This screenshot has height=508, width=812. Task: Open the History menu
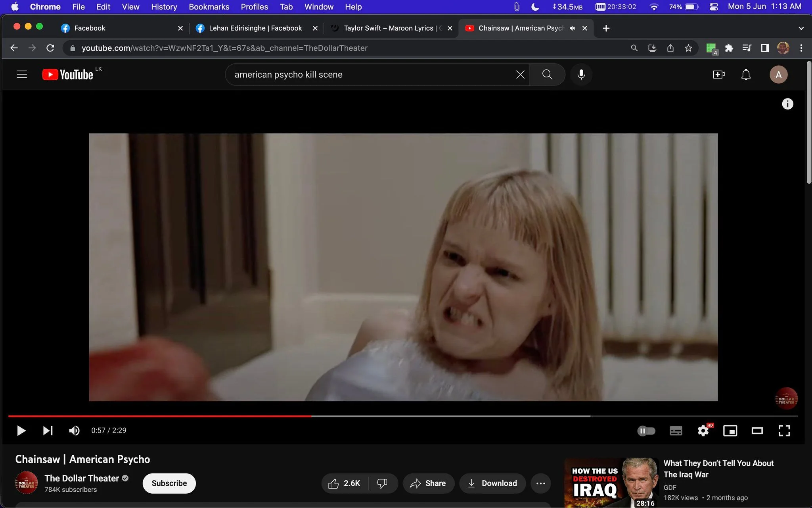coord(164,7)
